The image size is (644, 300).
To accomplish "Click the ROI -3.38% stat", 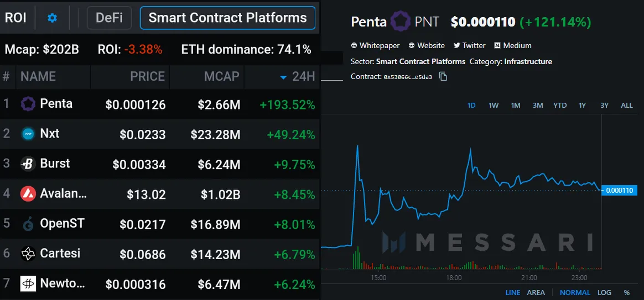I will [x=130, y=50].
